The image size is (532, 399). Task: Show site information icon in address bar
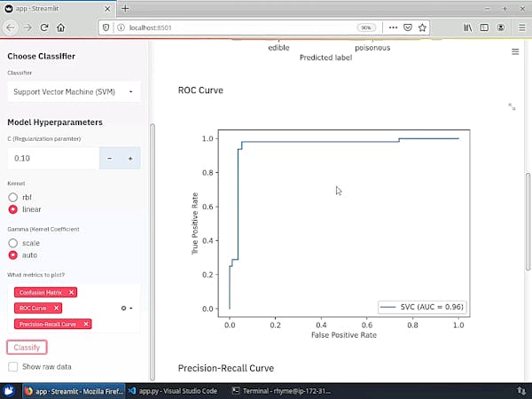coord(121,27)
